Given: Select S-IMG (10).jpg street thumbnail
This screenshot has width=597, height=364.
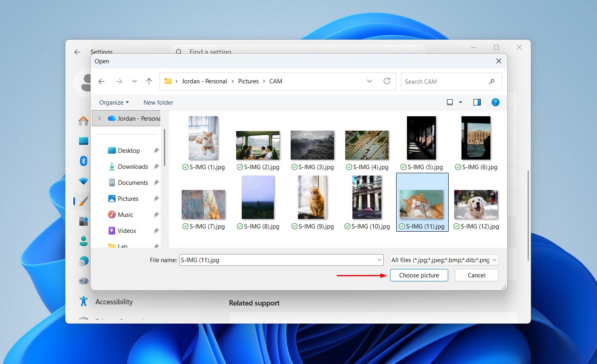Looking at the screenshot, I should (x=367, y=198).
